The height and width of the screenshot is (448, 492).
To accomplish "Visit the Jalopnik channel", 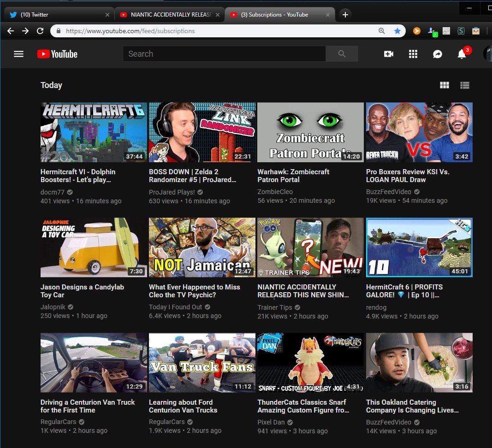I will (53, 307).
